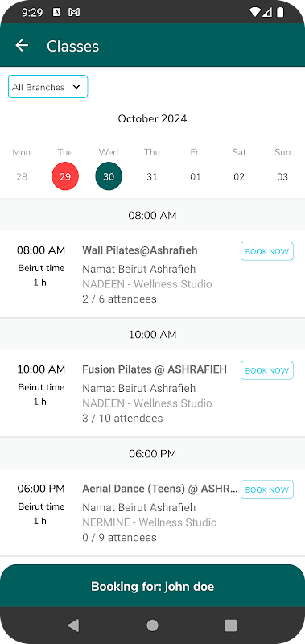Choose Friday 01 in week strip
Screen dimensions: 305x644
(x=196, y=176)
